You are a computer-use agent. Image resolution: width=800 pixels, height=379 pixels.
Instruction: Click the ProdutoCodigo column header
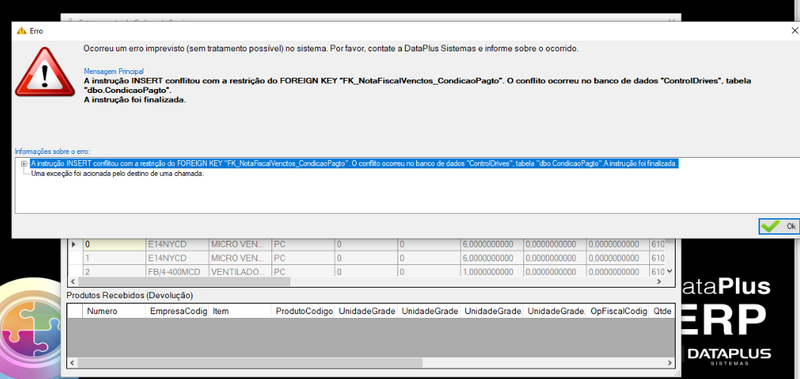click(304, 311)
